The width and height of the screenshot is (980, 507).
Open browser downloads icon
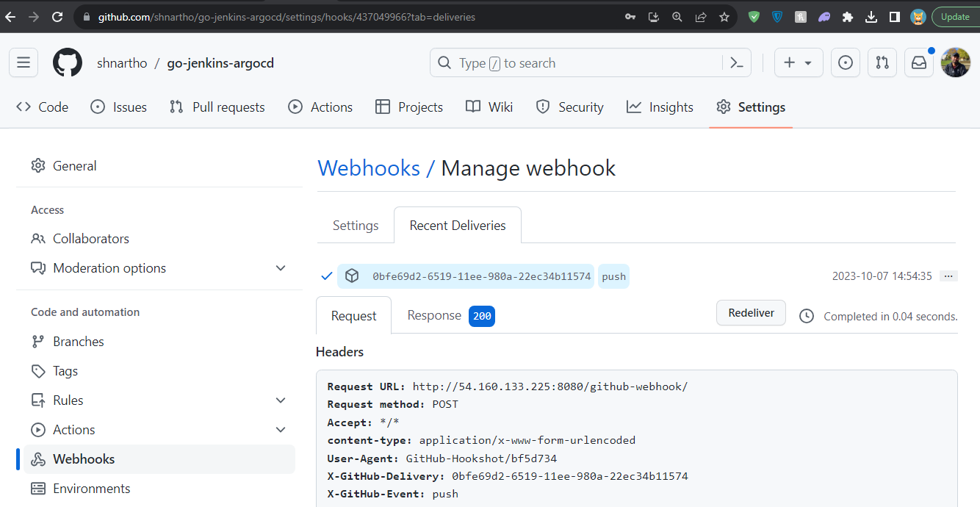coord(871,17)
